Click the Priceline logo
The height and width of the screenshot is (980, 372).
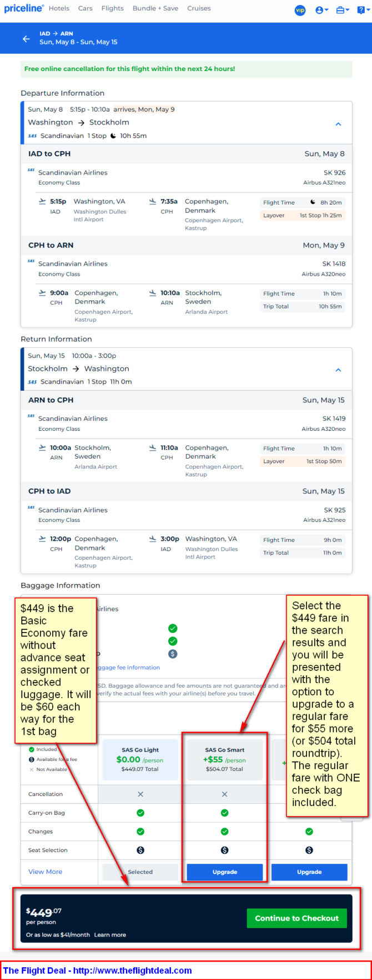[x=24, y=8]
